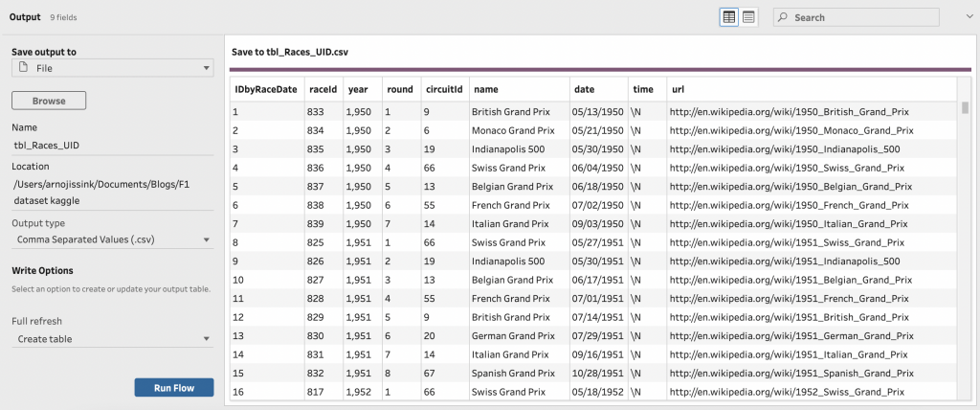Select the IDbyRaceDate column header
The width and height of the screenshot is (980, 410).
pos(265,89)
